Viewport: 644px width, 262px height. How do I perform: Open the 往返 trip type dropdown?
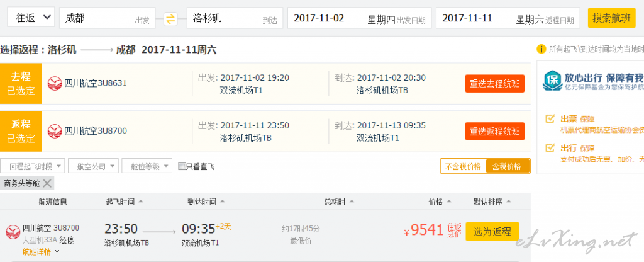(x=31, y=17)
